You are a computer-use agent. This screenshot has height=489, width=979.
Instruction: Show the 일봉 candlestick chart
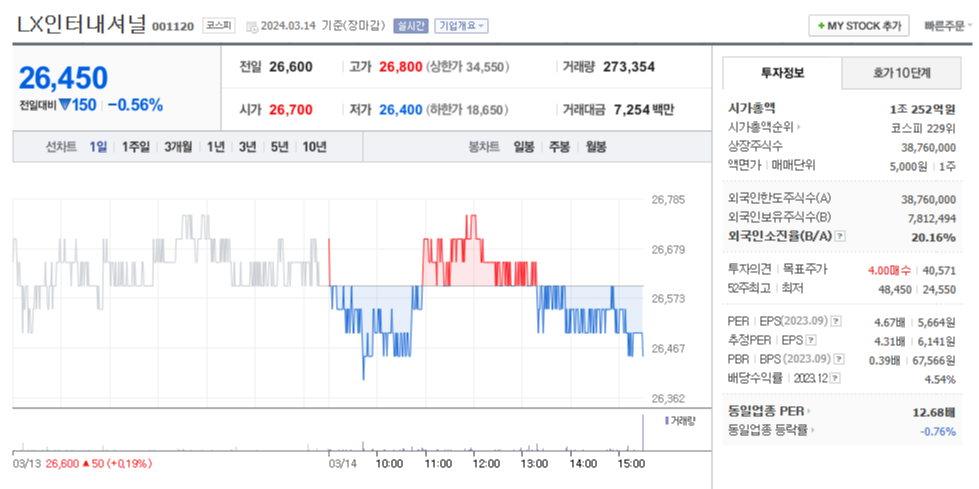click(524, 147)
